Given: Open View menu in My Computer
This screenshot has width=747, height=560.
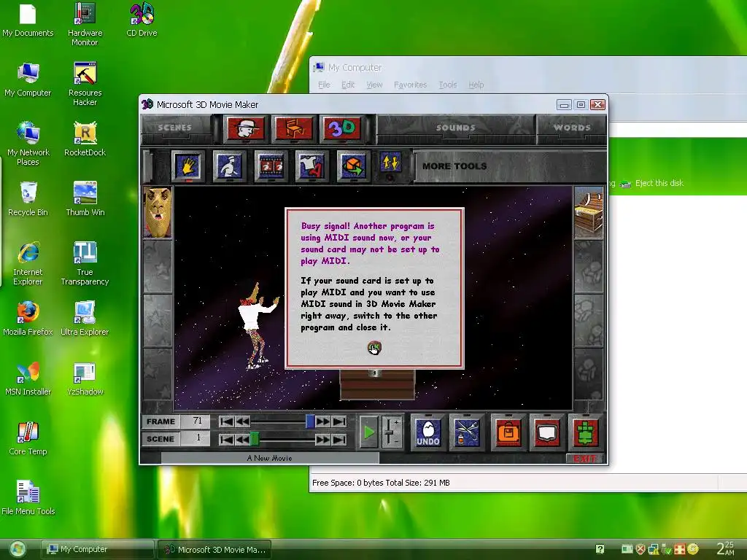Looking at the screenshot, I should [x=374, y=85].
